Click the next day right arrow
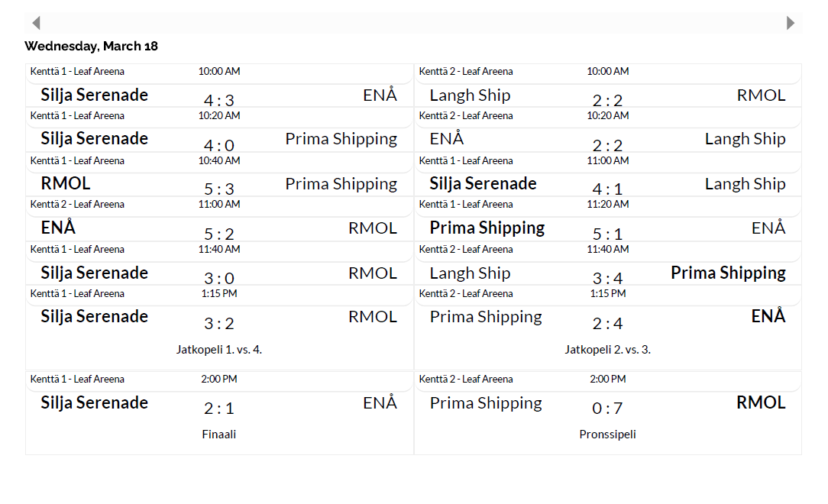The width and height of the screenshot is (828, 504). point(791,23)
